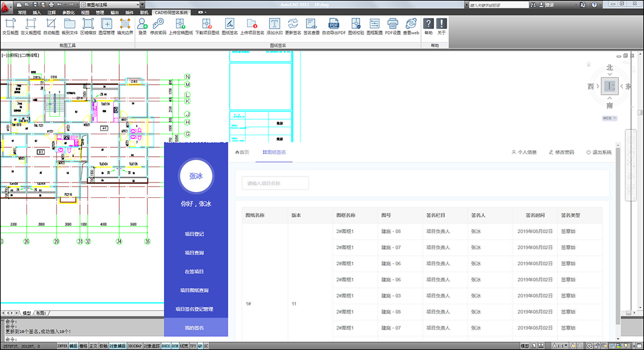This screenshot has height=350, width=644.
Task: Click 修改密码 link in web panel header
Action: (562, 152)
